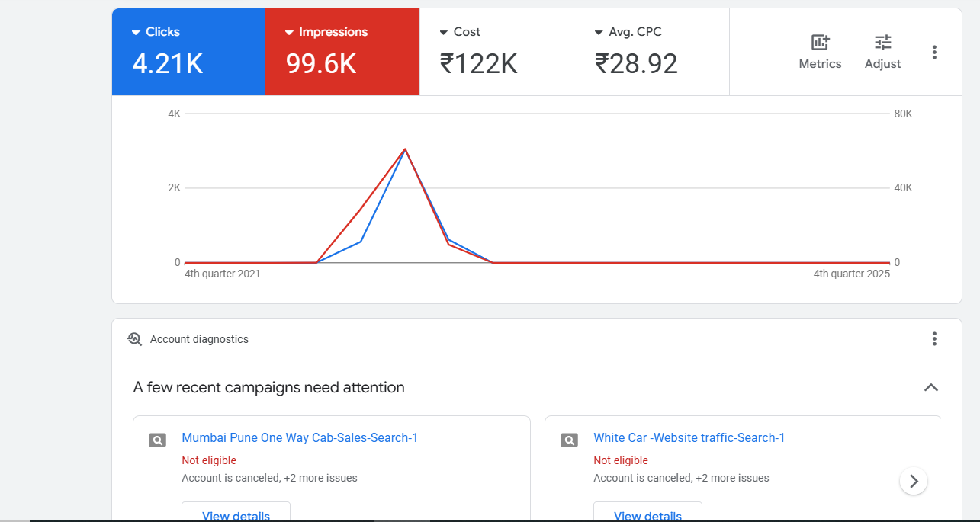The width and height of the screenshot is (980, 522).
Task: Open the Metrics selector icon
Action: [x=820, y=43]
